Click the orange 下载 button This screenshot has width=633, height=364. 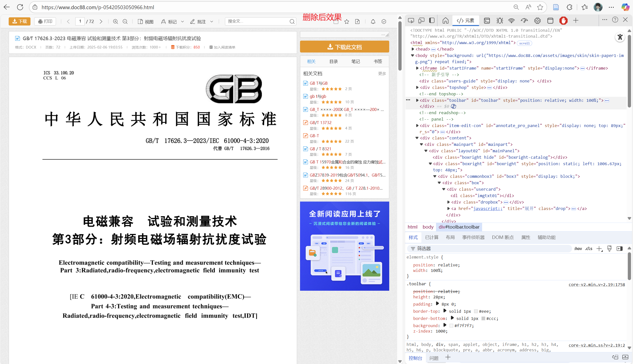(20, 22)
